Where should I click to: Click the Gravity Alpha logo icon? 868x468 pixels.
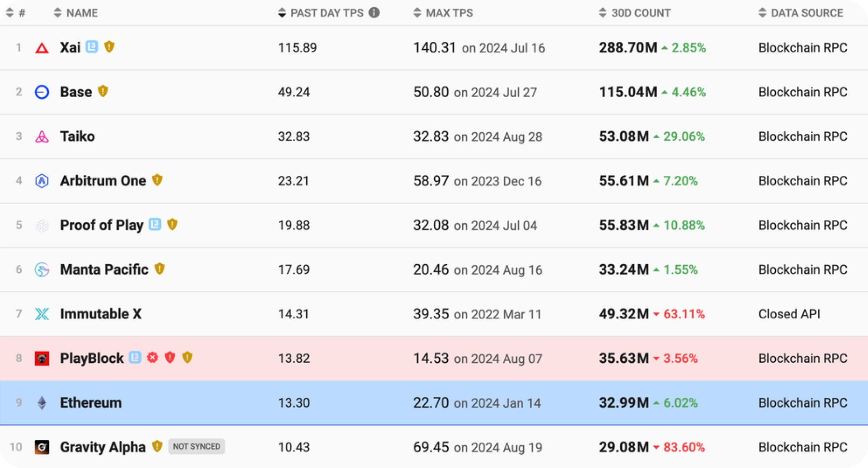click(42, 447)
